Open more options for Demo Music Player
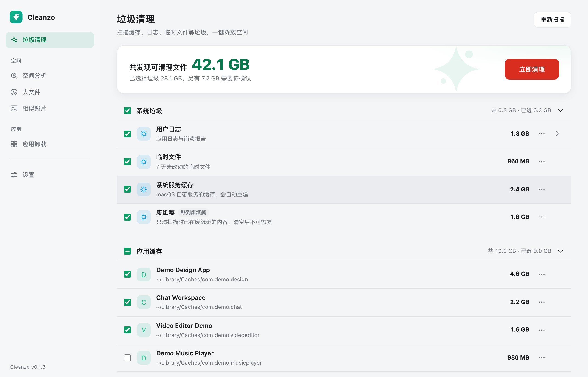The height and width of the screenshot is (377, 588). [542, 358]
